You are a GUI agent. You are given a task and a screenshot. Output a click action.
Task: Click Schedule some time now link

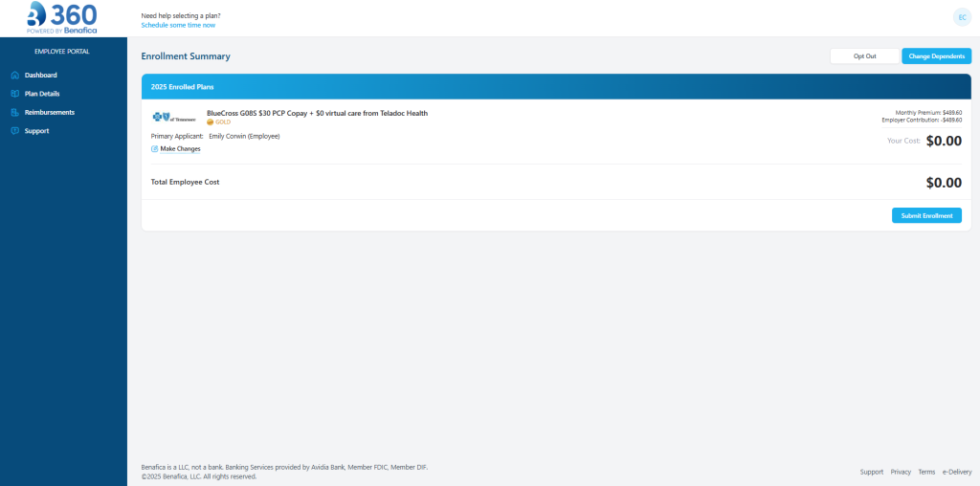(x=178, y=25)
